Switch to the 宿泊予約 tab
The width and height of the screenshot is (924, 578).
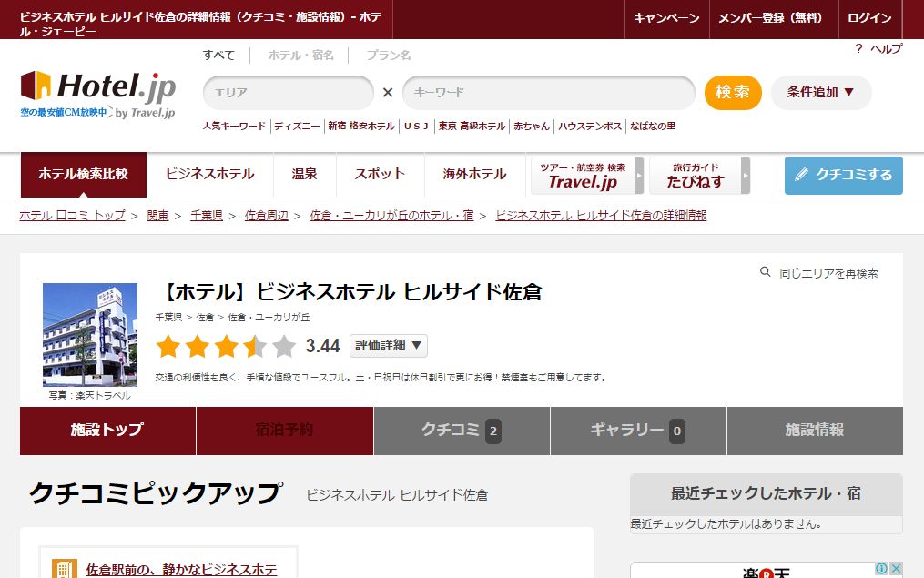(285, 431)
